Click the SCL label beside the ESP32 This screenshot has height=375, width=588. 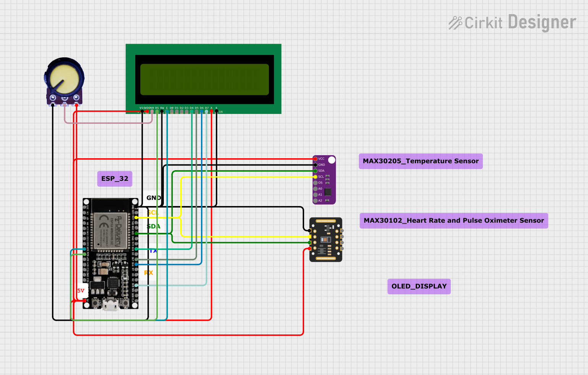pos(153,213)
